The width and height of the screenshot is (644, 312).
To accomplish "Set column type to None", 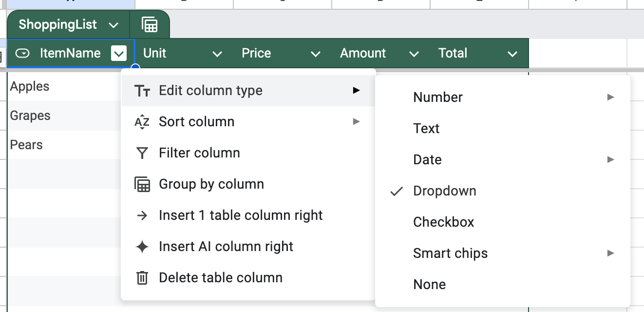I will pos(429,285).
